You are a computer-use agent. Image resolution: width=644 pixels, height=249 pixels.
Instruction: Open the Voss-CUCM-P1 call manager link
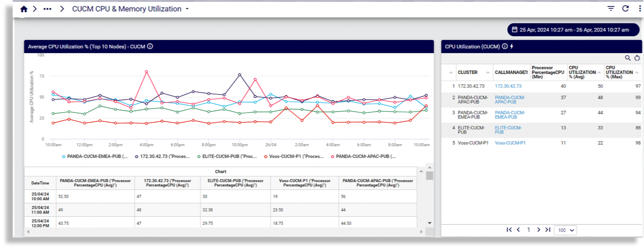(510, 143)
